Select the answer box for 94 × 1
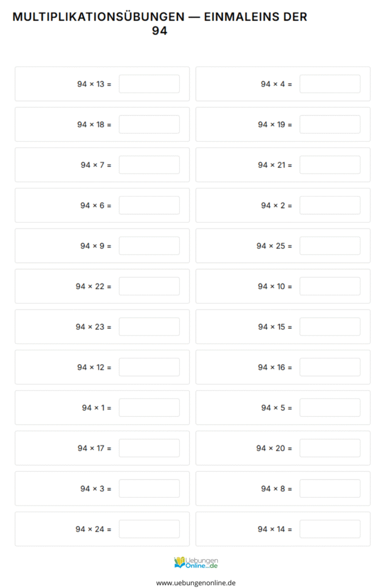The width and height of the screenshot is (392, 588). pos(149,408)
